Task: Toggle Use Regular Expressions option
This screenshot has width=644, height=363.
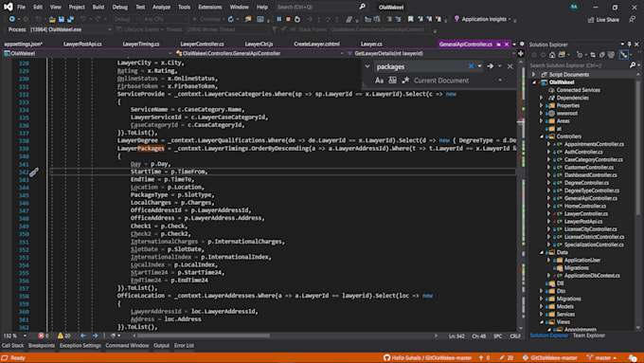Action: tap(405, 81)
